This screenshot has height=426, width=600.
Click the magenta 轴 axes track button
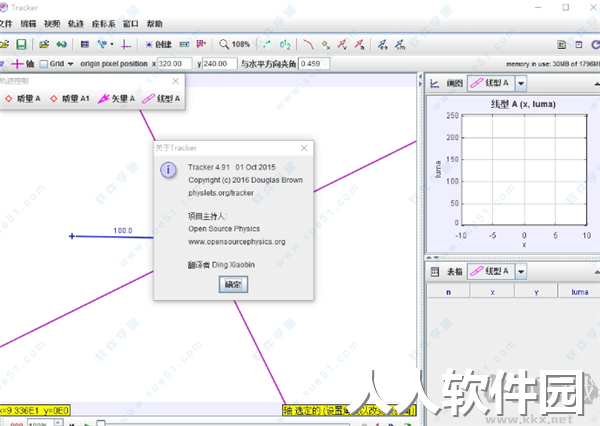(x=22, y=64)
